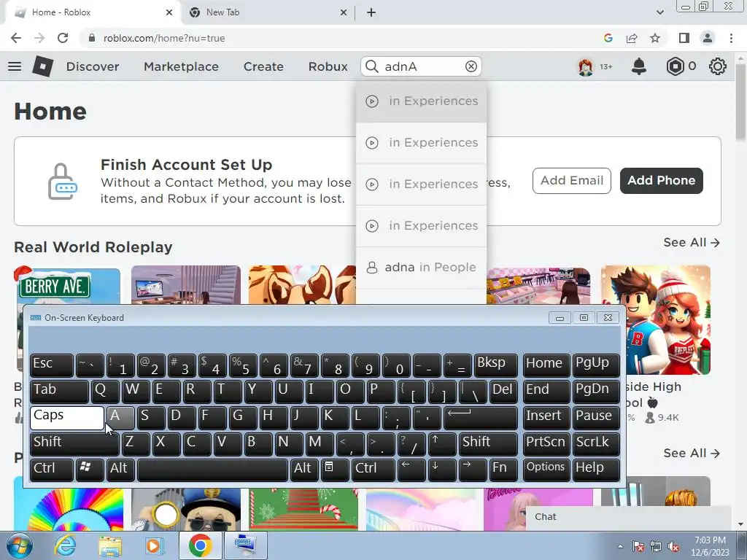Open the tab search dropdown arrow
747x560 pixels.
(659, 12)
